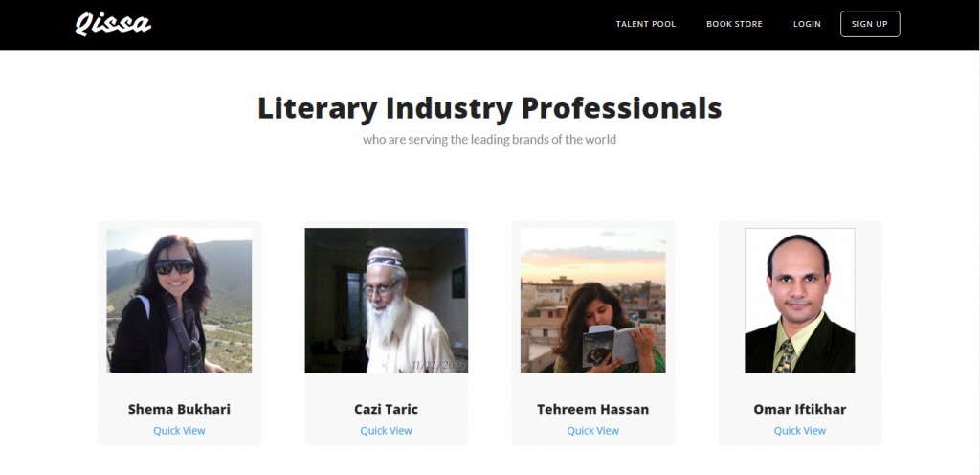This screenshot has width=980, height=475.
Task: Click the name Shema Bukhari
Action: click(179, 409)
